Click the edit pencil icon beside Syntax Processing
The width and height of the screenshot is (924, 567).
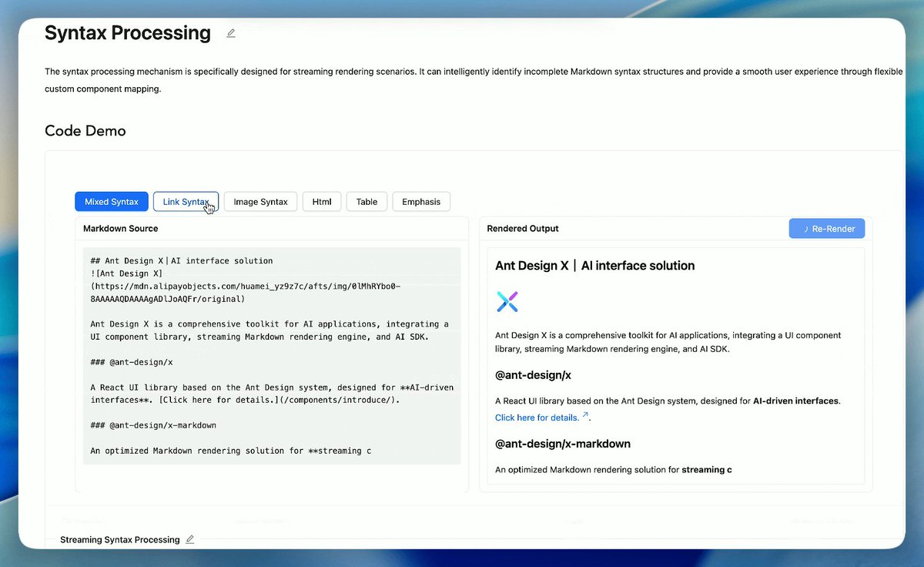point(231,33)
